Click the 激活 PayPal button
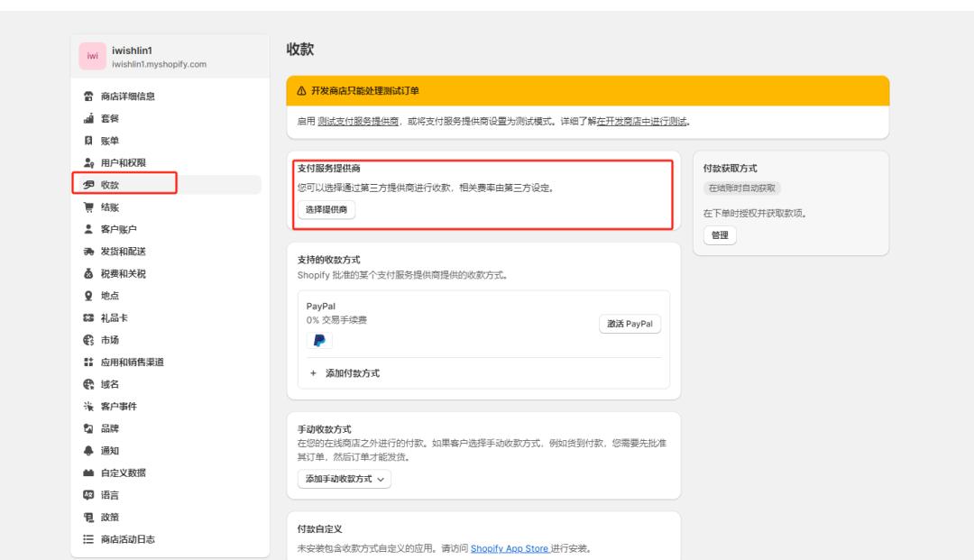Screen dimensions: 974x560 [629, 324]
